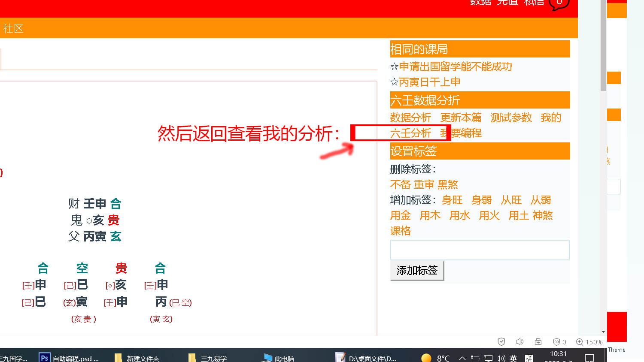Show hidden system tray icons chevron

(x=462, y=358)
